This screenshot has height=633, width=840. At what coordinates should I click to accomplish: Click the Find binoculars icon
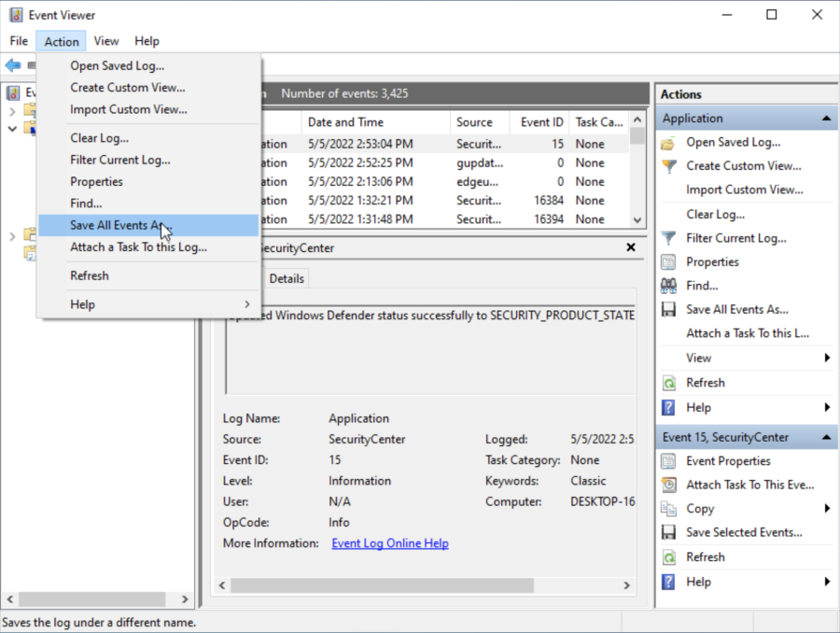668,286
